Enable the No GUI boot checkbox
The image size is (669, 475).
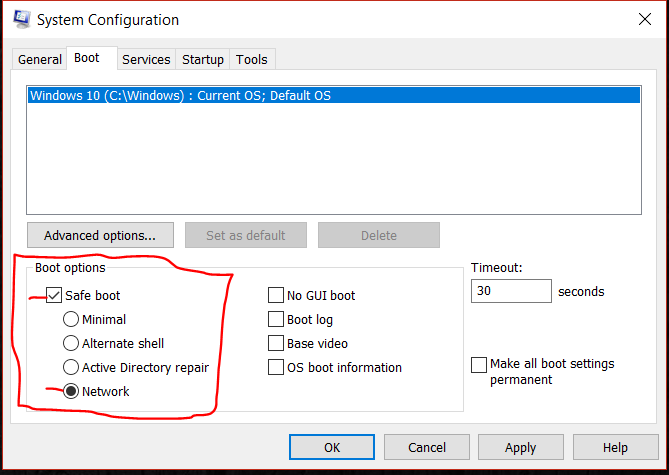pyautogui.click(x=276, y=296)
